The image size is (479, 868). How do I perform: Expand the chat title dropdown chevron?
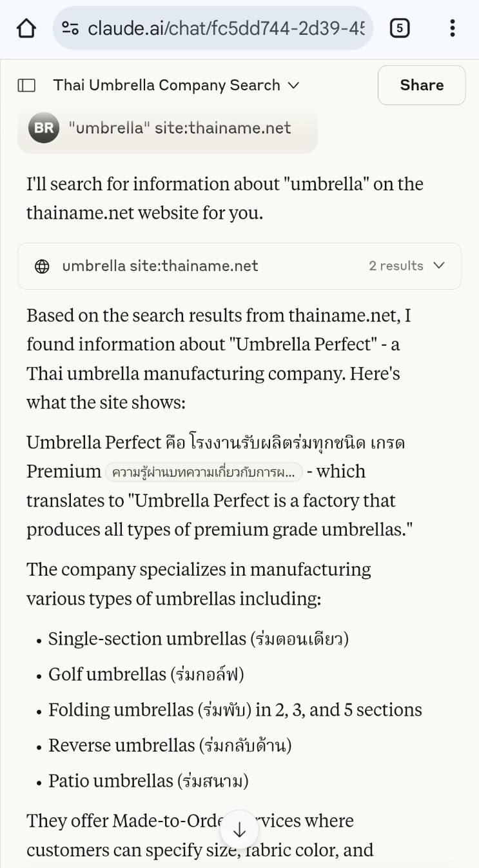293,85
